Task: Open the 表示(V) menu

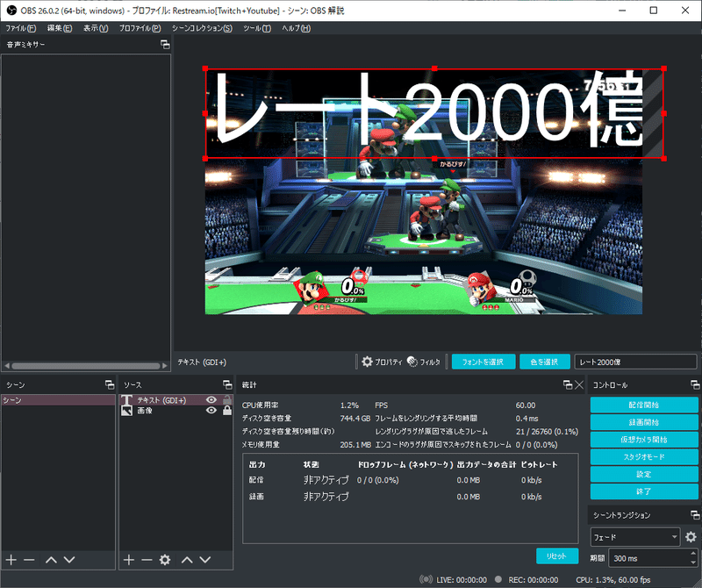Action: [96, 28]
